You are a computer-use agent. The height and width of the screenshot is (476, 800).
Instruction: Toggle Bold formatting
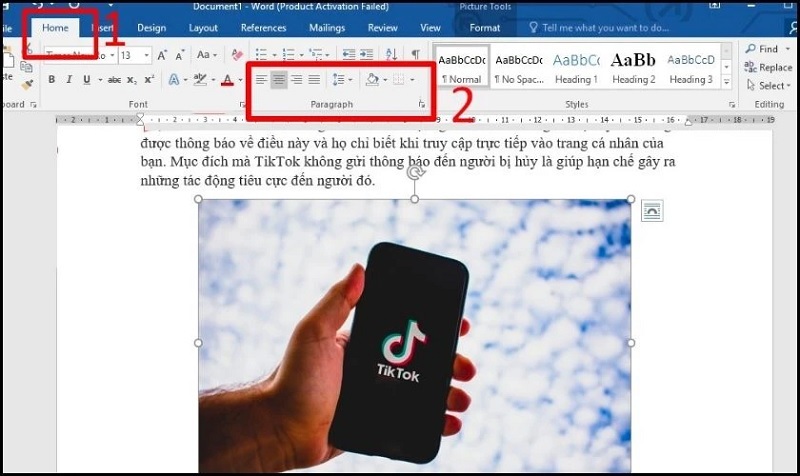click(51, 79)
